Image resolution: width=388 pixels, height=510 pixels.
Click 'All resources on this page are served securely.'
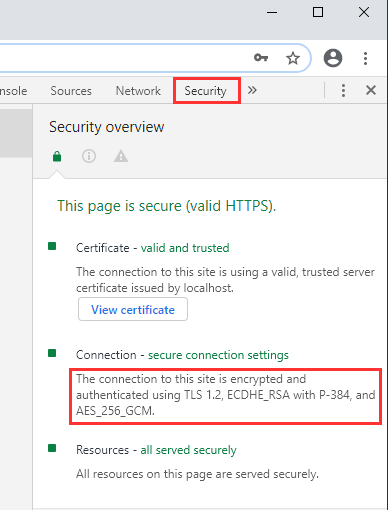pos(197,474)
